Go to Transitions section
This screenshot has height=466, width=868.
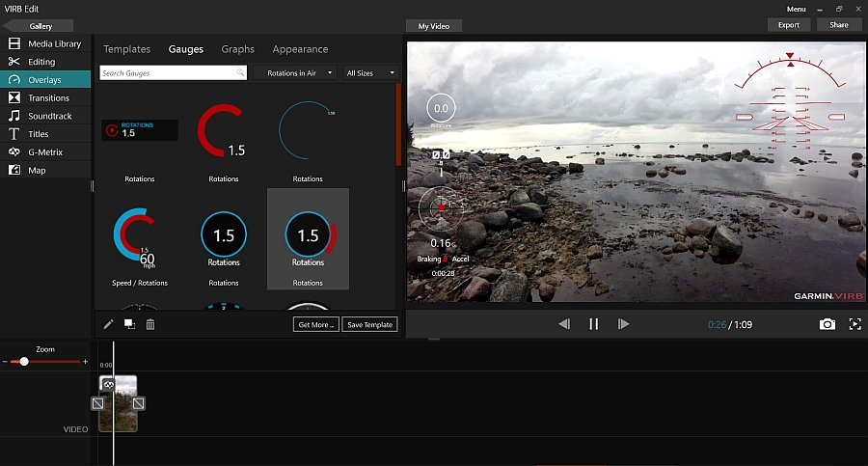(45, 98)
